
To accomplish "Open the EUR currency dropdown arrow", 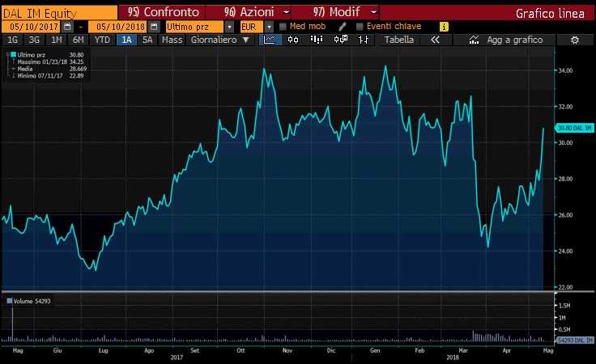I will coord(269,27).
